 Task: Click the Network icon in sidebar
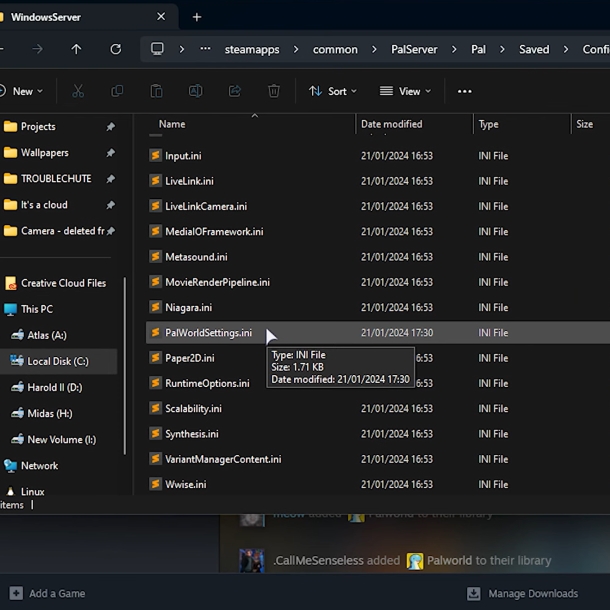tap(11, 466)
